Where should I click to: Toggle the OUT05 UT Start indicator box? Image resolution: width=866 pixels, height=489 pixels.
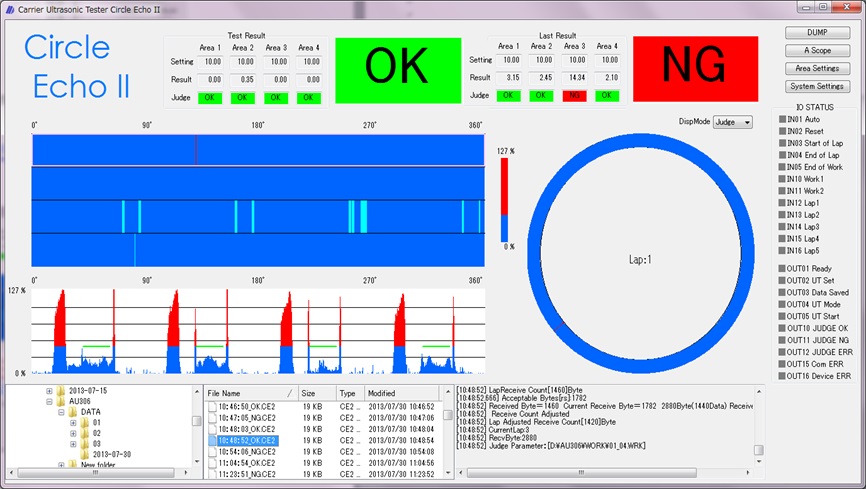[782, 317]
